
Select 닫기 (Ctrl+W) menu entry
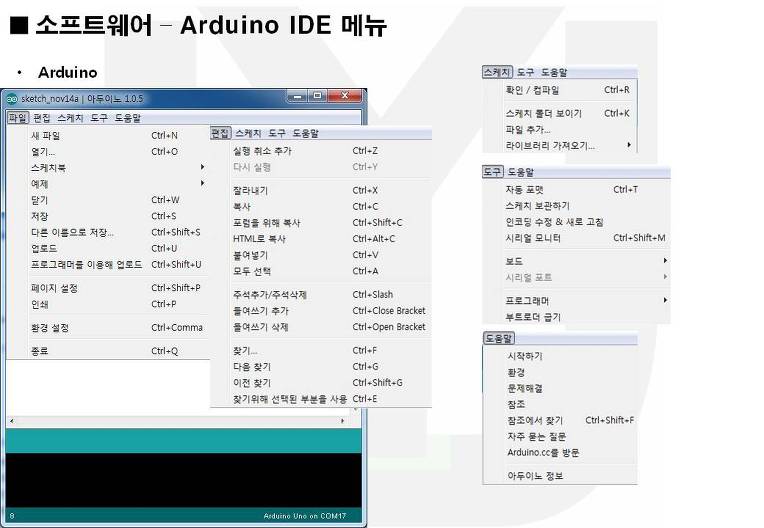coord(108,200)
